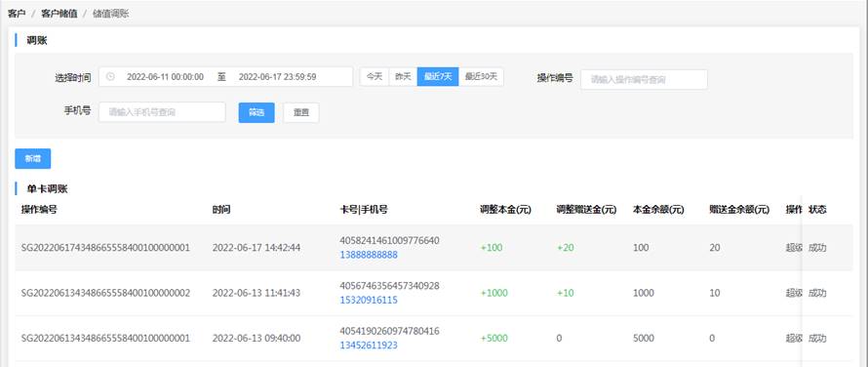
Task: Click card number 4054190260974780416
Action: click(390, 331)
